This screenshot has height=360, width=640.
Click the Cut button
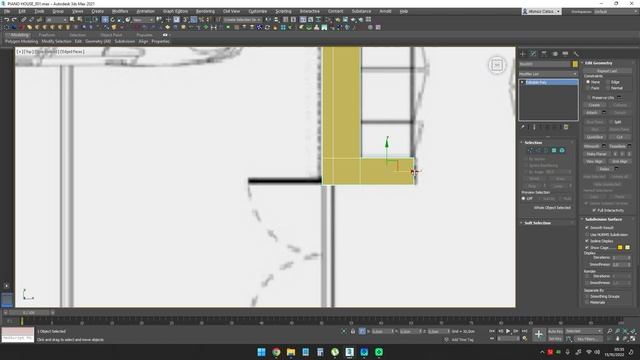pyautogui.click(x=620, y=137)
